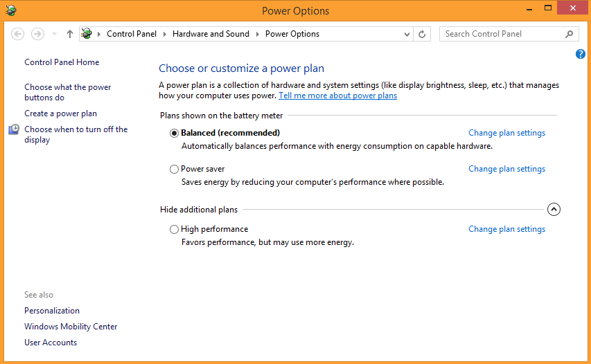Select Power Options in the breadcrumb
This screenshot has width=591, height=364.
[x=292, y=34]
